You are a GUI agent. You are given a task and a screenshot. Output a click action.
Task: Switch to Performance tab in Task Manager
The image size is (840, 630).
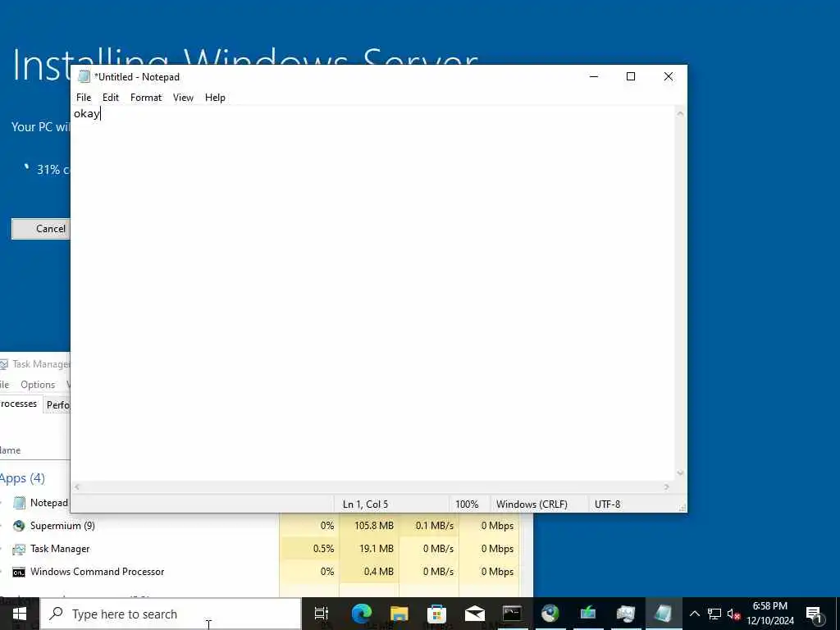[x=57, y=405]
